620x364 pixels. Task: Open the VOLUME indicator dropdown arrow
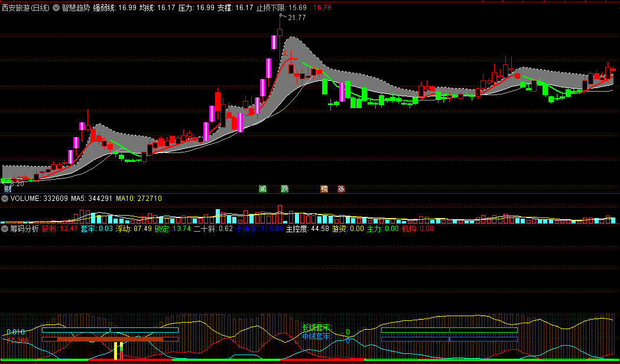coord(4,199)
